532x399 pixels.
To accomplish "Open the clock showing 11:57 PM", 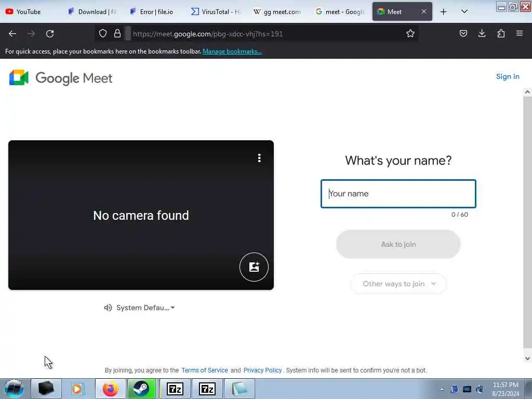I will point(505,389).
